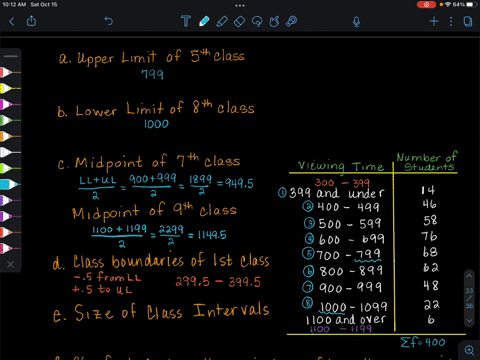This screenshot has height=360, width=480.
Task: Open the three-dot more options menu
Action: pyautogui.click(x=451, y=22)
